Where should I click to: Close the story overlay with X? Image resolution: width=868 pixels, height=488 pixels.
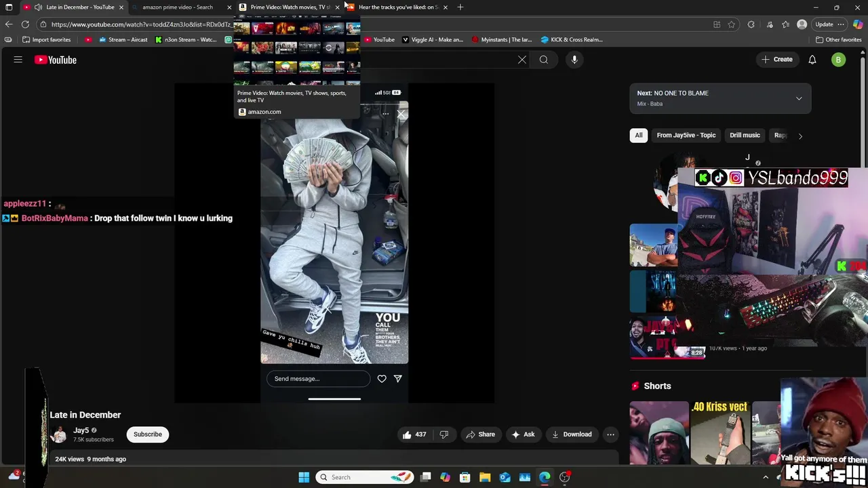point(401,114)
